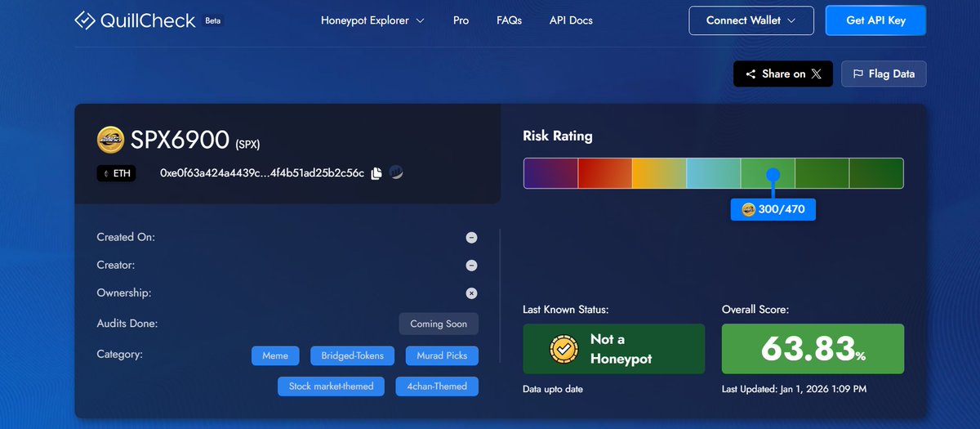This screenshot has height=429, width=980.
Task: Click the Ownership cross icon
Action: pyautogui.click(x=471, y=293)
